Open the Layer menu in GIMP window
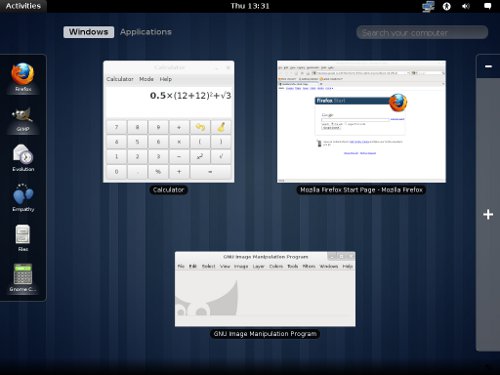Screen dimensions: 500x375 (x=258, y=266)
